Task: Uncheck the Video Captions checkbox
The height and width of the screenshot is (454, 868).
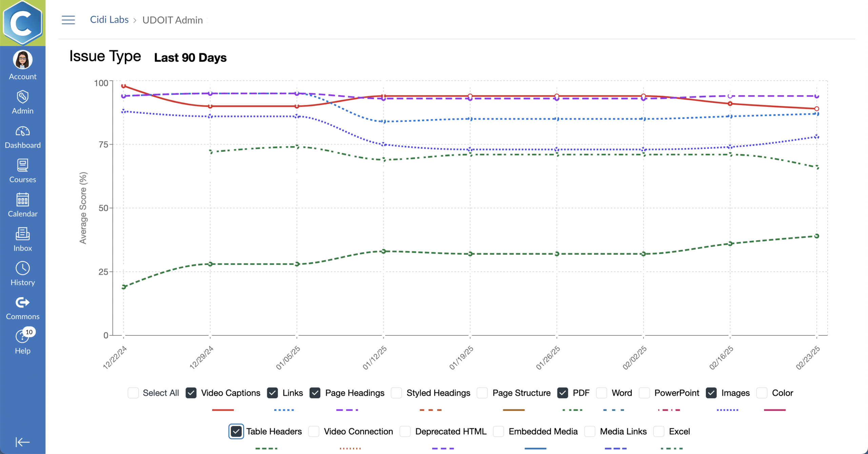Action: tap(191, 393)
